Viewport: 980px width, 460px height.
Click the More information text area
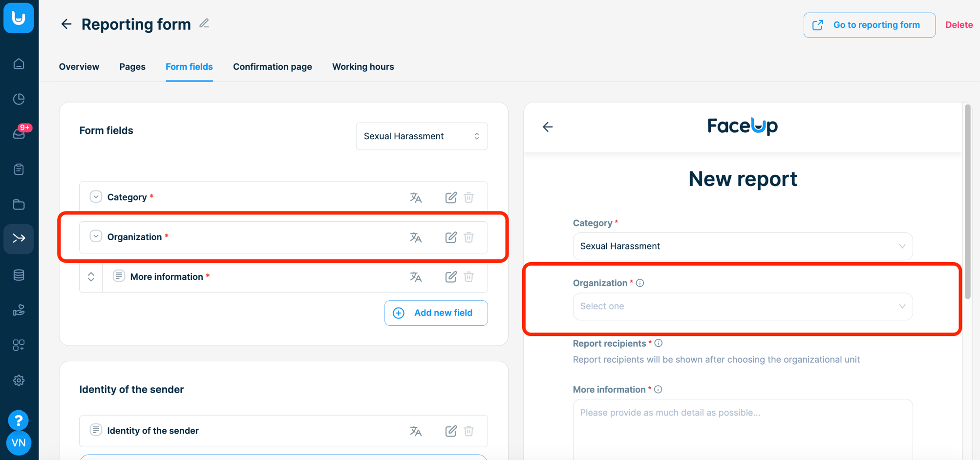point(743,430)
